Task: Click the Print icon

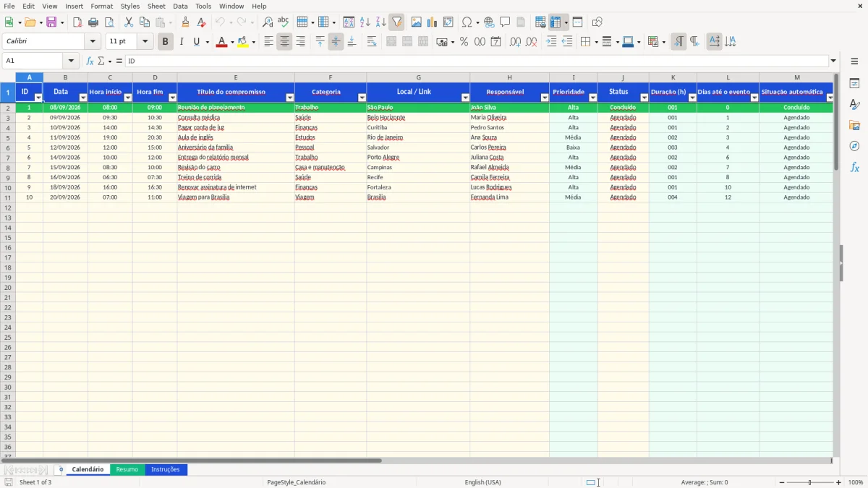Action: click(x=93, y=22)
